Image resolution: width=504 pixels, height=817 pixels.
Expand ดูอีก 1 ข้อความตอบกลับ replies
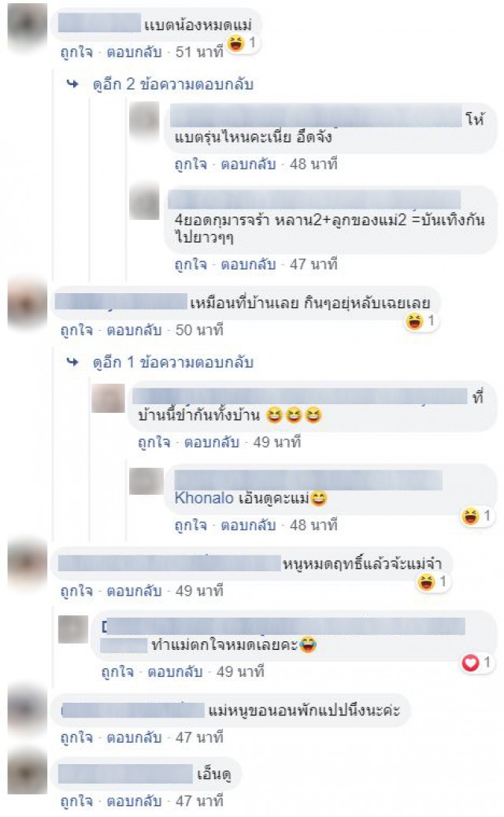point(173,362)
